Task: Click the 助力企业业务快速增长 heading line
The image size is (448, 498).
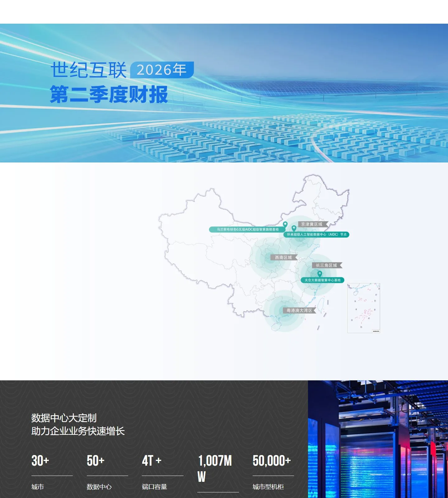Action: 78,431
